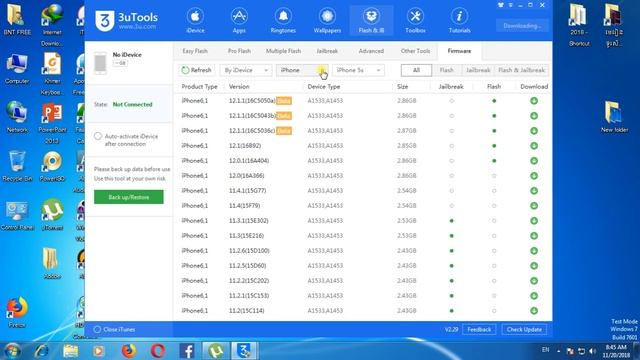Select the Flash & Jailbreak filter
The width and height of the screenshot is (640, 360).
(x=521, y=70)
